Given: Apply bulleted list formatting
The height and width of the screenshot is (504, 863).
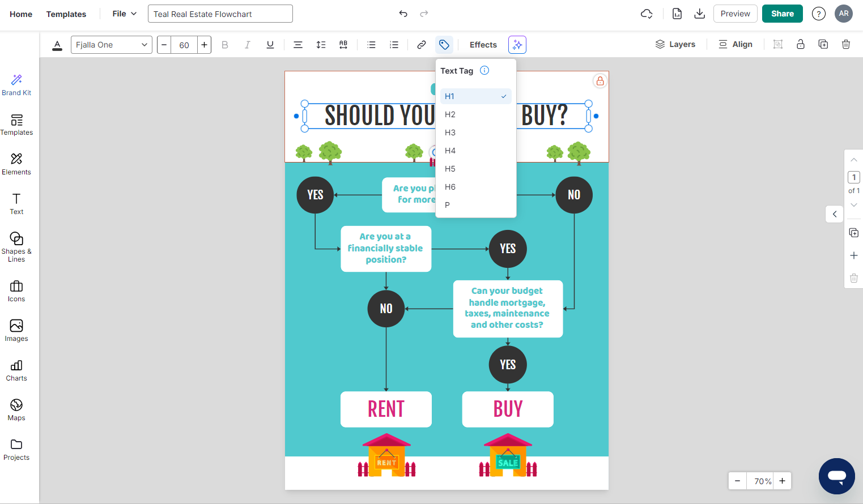Looking at the screenshot, I should (371, 44).
